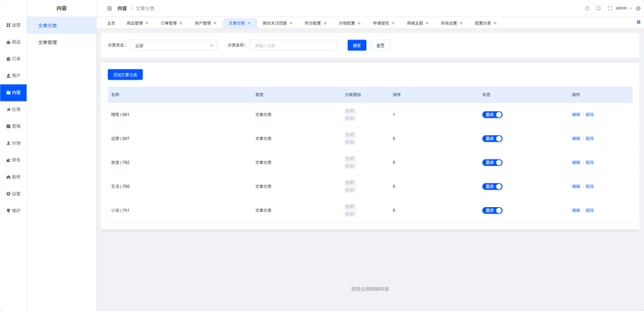Screen dimensions: 644x311
Task: Select the highlighted 内容 sidebar item
Action: [13, 93]
